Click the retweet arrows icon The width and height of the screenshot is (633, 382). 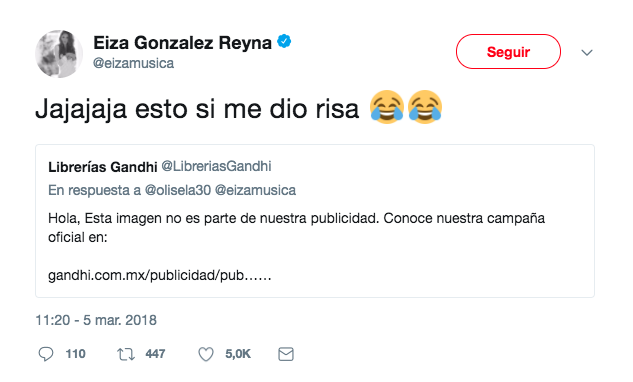[126, 355]
